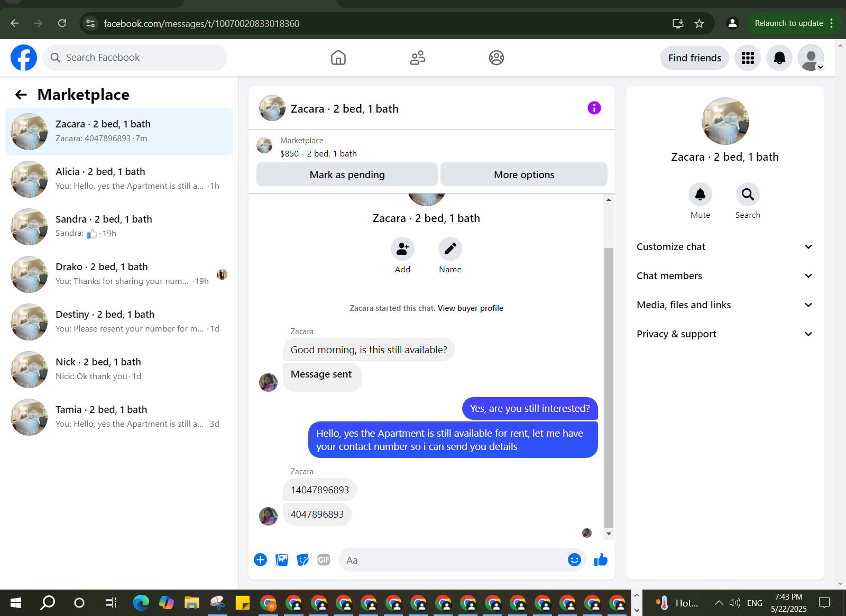Send a thumbs-up like
Image resolution: width=846 pixels, height=616 pixels.
[x=601, y=560]
